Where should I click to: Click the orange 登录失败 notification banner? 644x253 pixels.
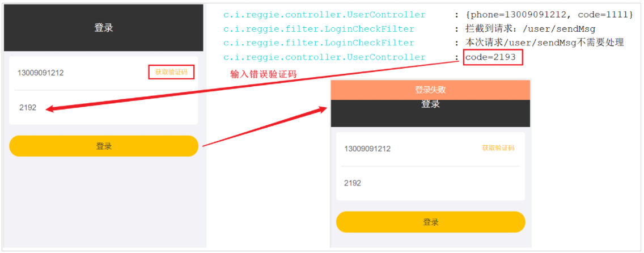[x=430, y=90]
